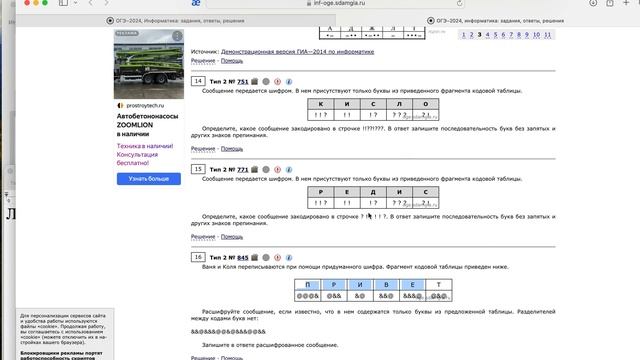This screenshot has width=640, height=360.
Task: Click table header cell О in task 14
Action: (425, 104)
